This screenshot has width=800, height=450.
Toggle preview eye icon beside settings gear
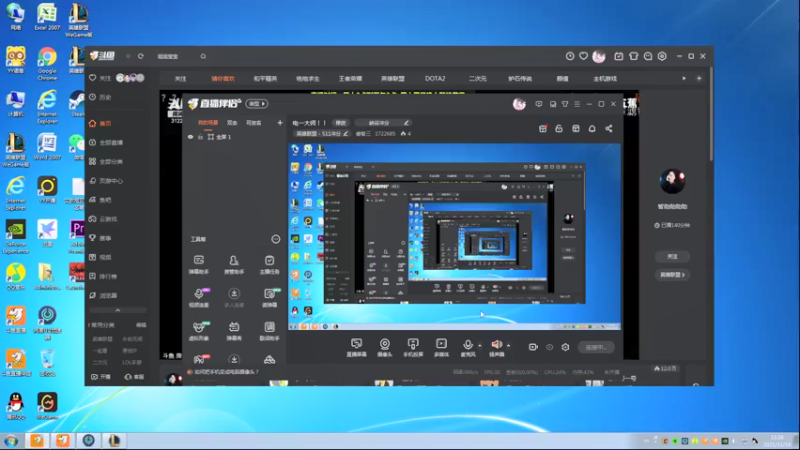tap(549, 347)
